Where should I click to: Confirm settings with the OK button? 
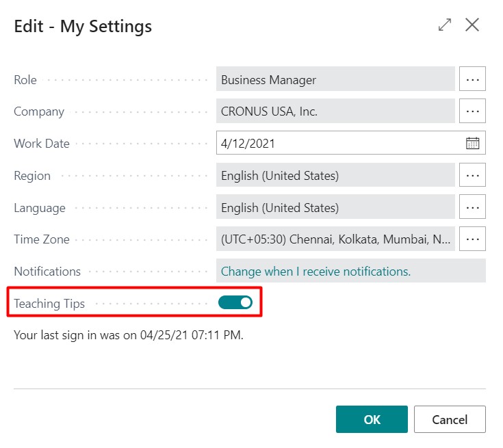click(x=372, y=419)
